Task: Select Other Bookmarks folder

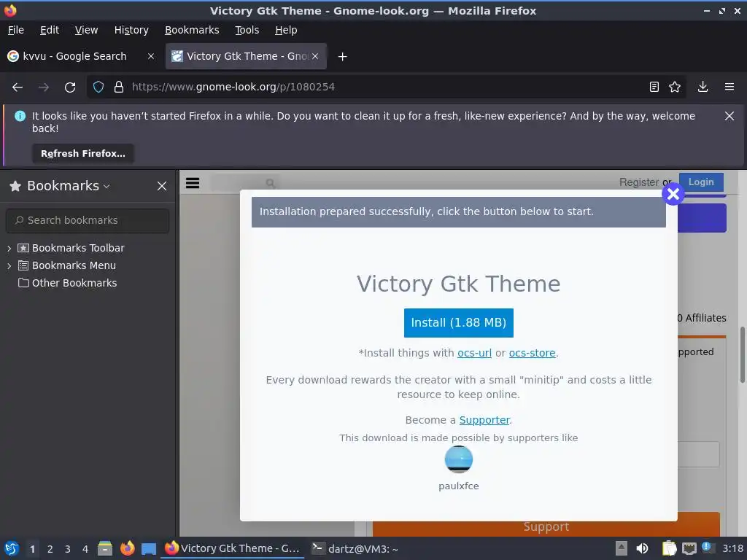Action: [x=67, y=283]
